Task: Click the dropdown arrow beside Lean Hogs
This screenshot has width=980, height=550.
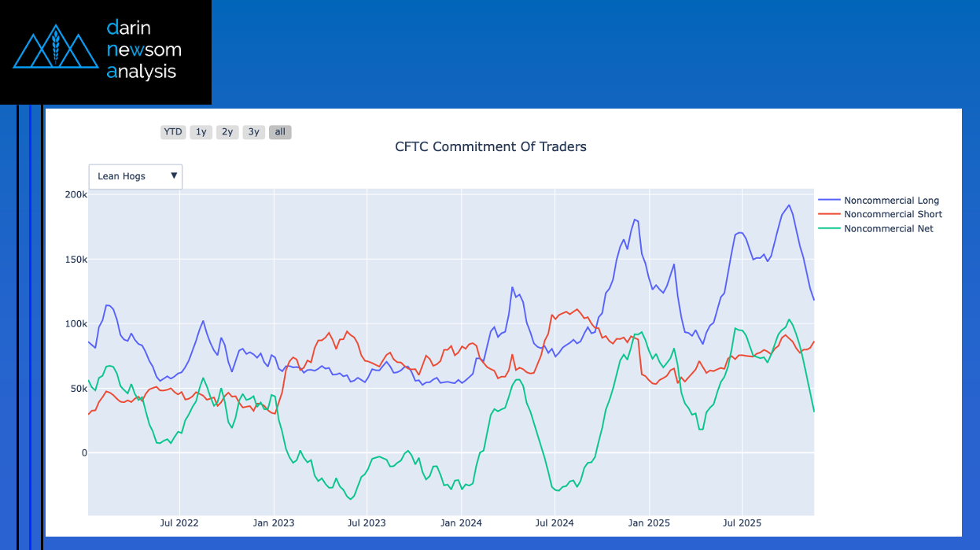Action: (174, 176)
